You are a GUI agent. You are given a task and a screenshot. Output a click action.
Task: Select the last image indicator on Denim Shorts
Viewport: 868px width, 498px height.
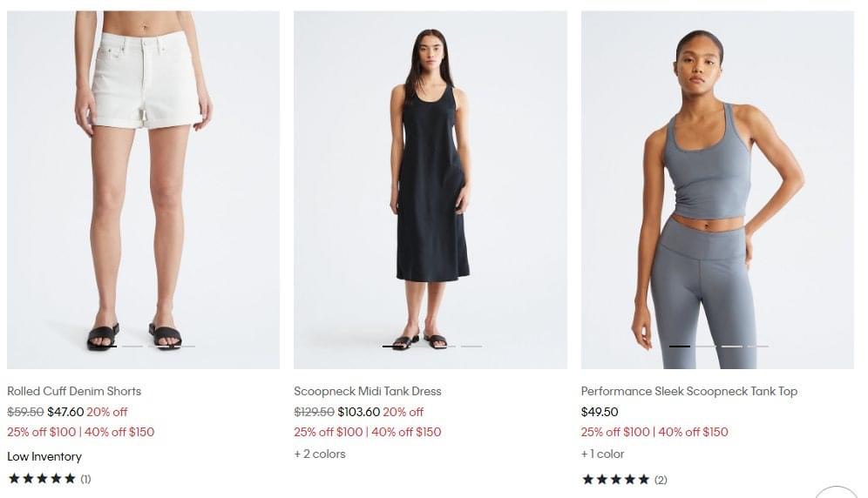(185, 347)
